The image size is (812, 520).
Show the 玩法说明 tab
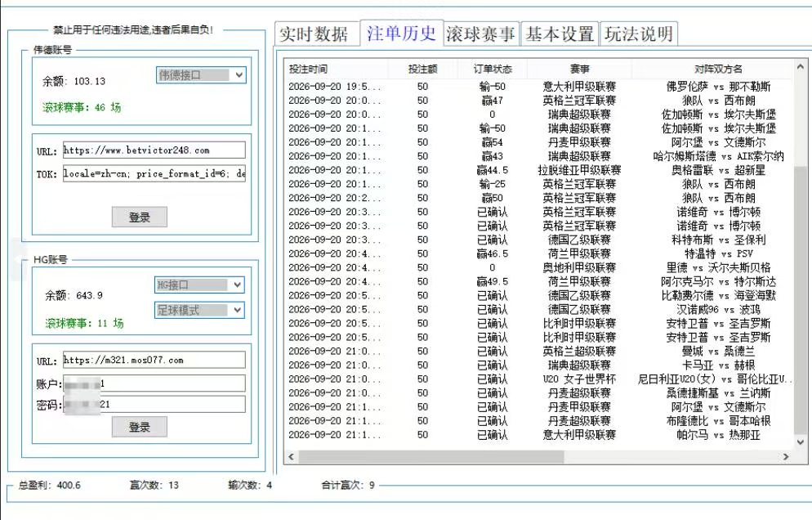pyautogui.click(x=639, y=34)
